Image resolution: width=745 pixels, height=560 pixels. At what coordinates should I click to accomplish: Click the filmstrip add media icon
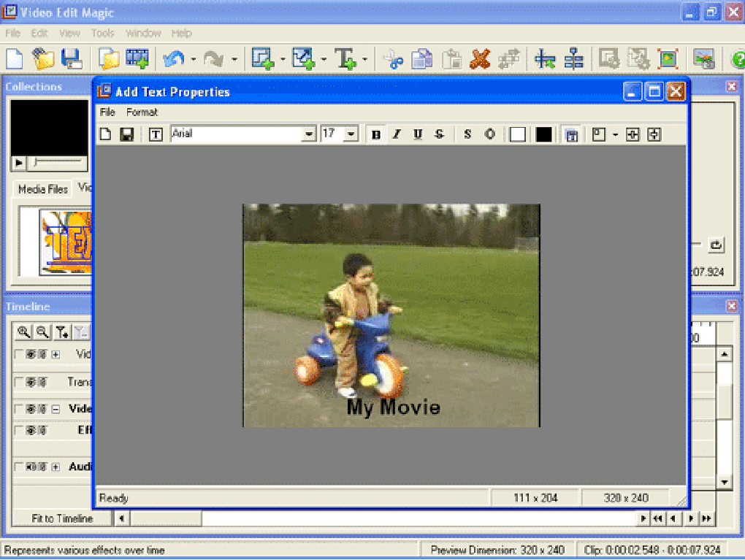click(x=137, y=59)
